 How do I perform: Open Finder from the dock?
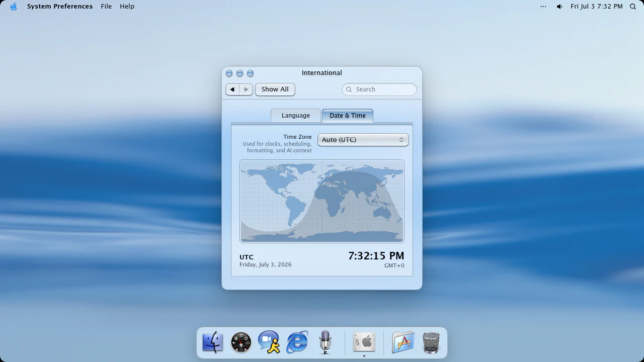click(x=213, y=342)
